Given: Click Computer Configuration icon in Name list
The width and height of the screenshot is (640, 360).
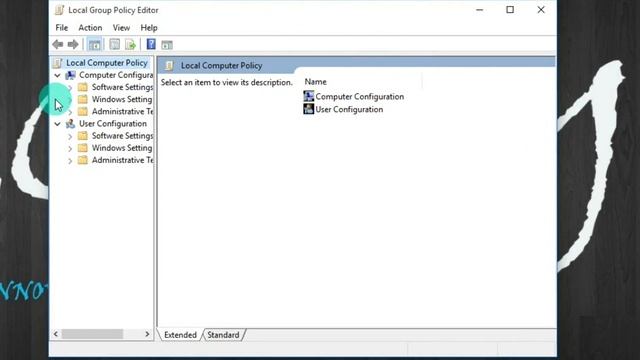Looking at the screenshot, I should (x=309, y=96).
